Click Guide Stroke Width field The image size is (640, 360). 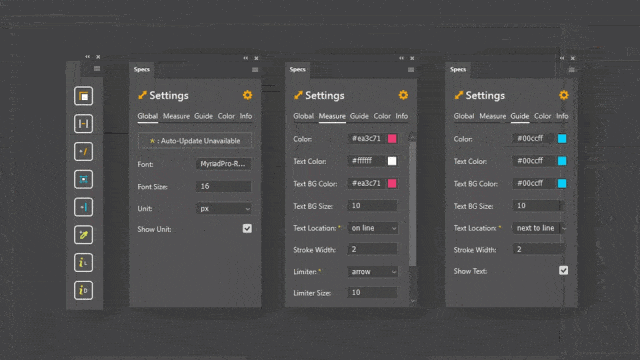click(540, 249)
